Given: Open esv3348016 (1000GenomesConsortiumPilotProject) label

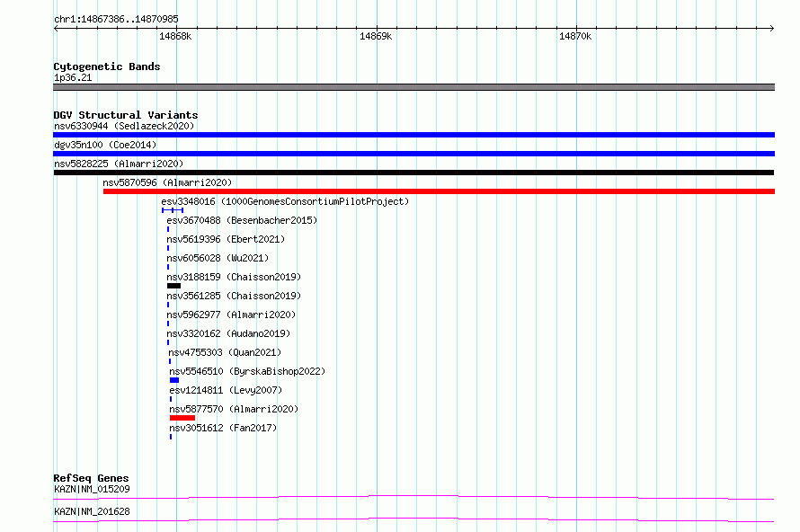Looking at the screenshot, I should (285, 201).
